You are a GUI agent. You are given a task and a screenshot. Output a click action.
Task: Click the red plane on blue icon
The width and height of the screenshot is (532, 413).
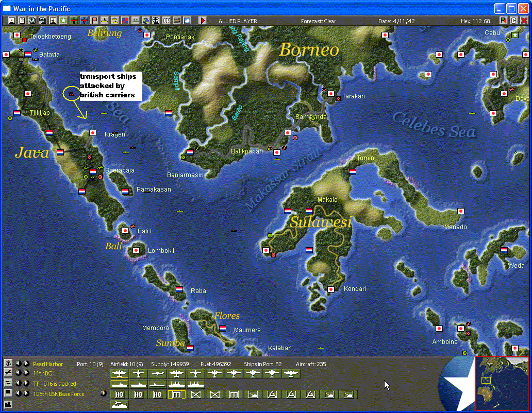[84, 21]
